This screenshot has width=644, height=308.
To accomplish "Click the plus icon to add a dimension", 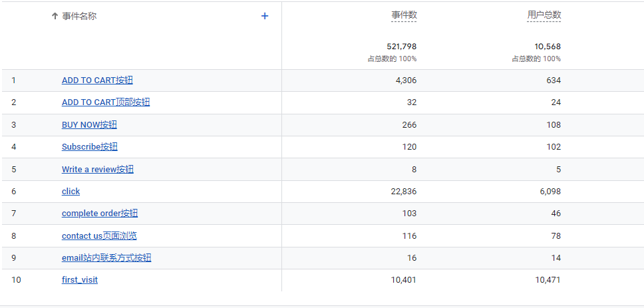I will (265, 16).
